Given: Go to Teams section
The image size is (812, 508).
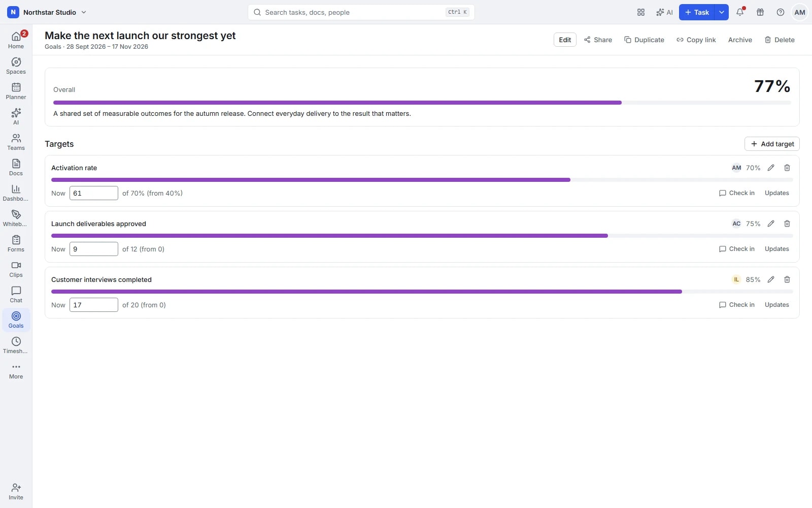Looking at the screenshot, I should (16, 142).
